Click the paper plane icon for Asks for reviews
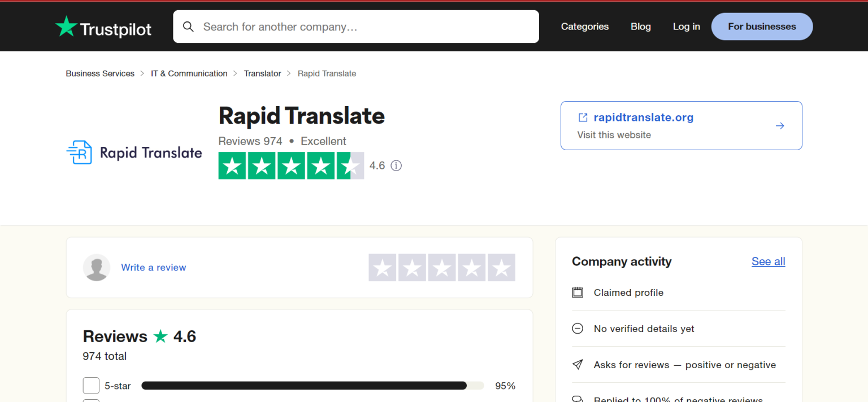 (x=577, y=365)
